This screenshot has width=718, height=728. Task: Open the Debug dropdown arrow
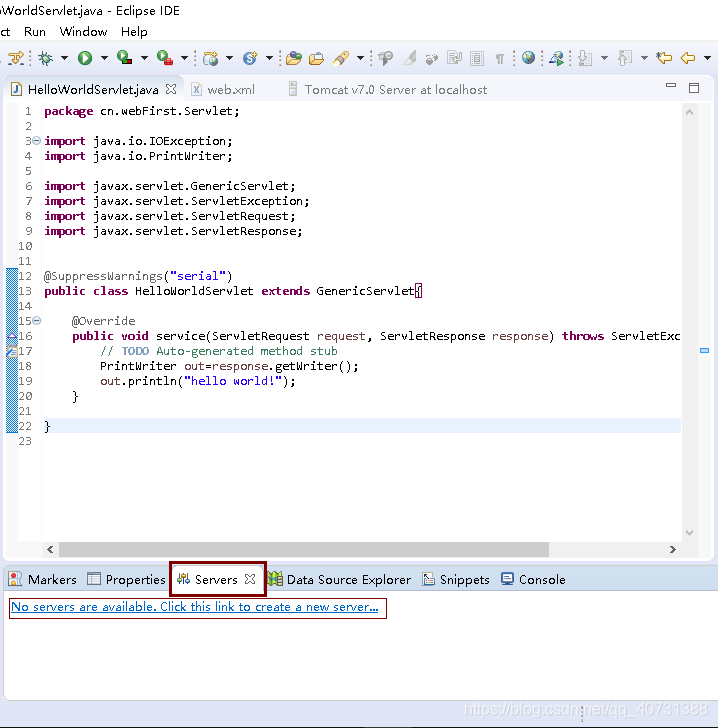pyautogui.click(x=64, y=58)
